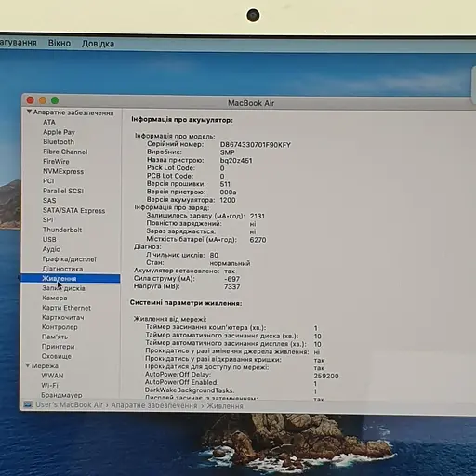Click the remaining charge value 2131
Viewport: 476px width, 476px height.
coord(258,216)
